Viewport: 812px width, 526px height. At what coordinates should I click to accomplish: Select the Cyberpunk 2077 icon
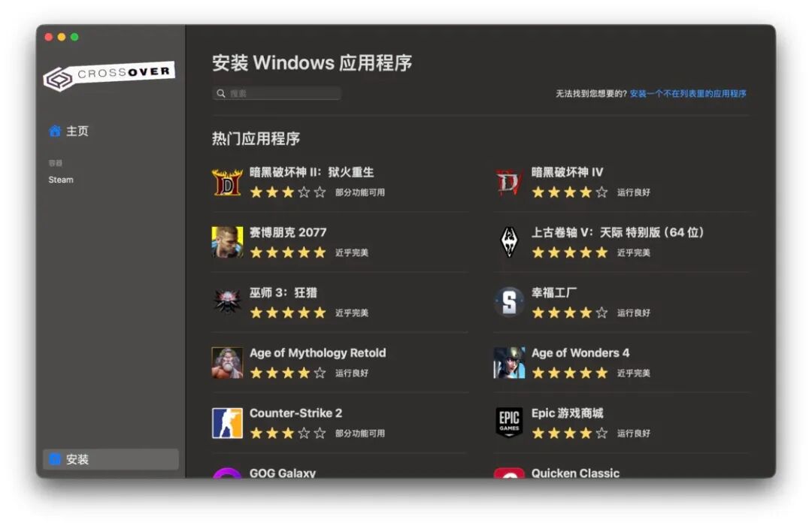227,242
